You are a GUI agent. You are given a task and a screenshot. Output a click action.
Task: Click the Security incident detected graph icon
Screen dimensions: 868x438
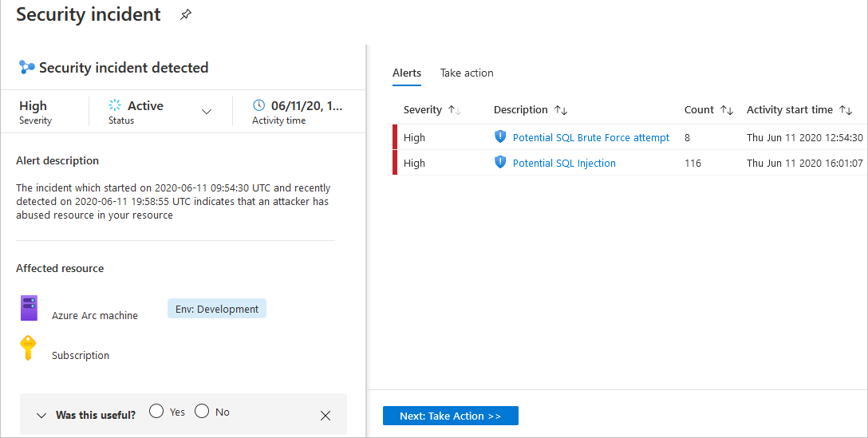(x=26, y=68)
